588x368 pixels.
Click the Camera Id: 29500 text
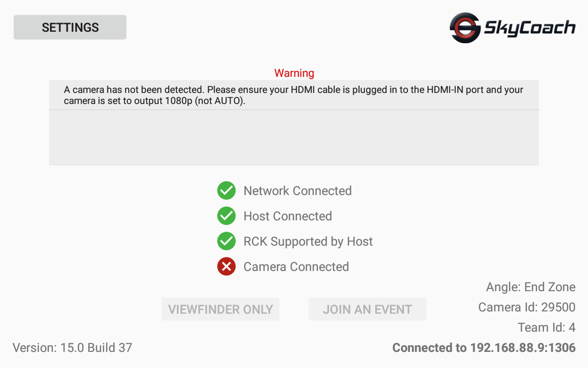click(x=527, y=307)
